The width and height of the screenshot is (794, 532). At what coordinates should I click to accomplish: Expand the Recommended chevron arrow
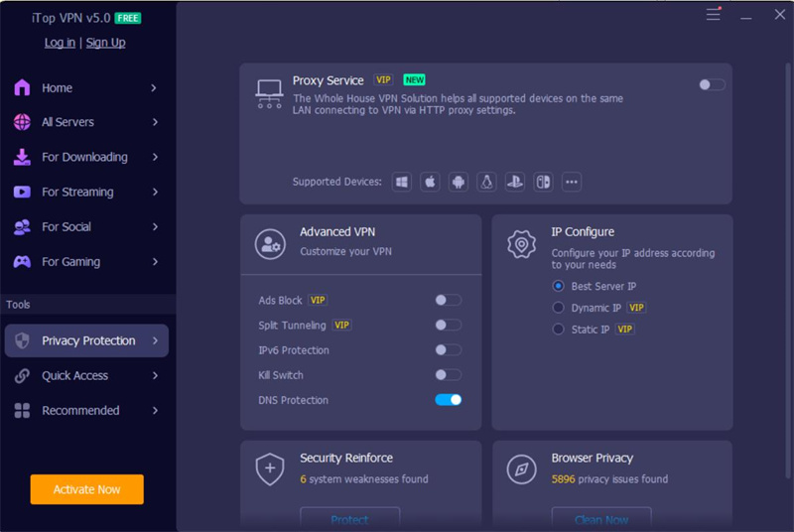(x=155, y=411)
